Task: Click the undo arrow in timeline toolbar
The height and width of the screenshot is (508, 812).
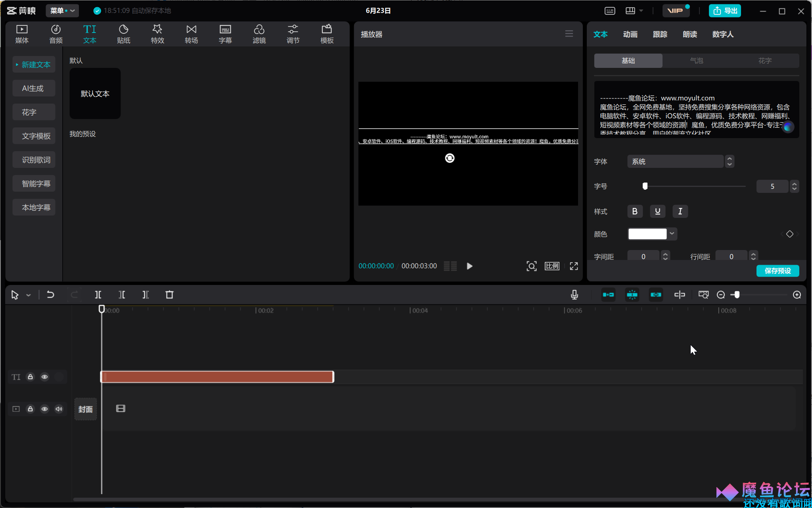Action: (50, 295)
